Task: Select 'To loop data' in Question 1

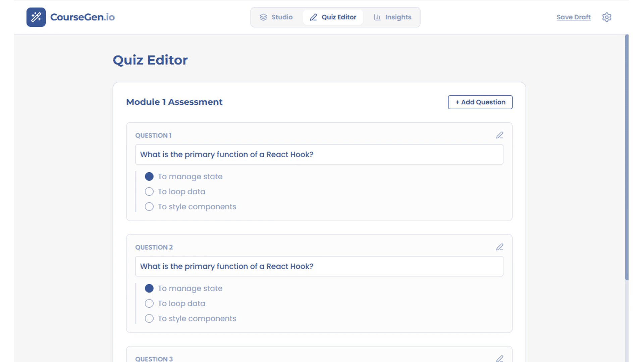Action: click(x=149, y=191)
